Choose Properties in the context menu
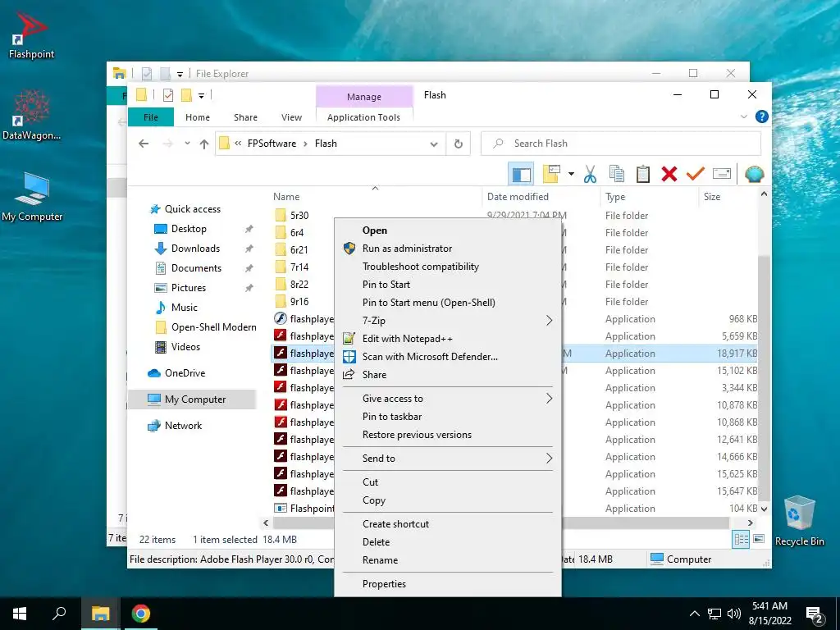This screenshot has width=840, height=630. (447, 584)
